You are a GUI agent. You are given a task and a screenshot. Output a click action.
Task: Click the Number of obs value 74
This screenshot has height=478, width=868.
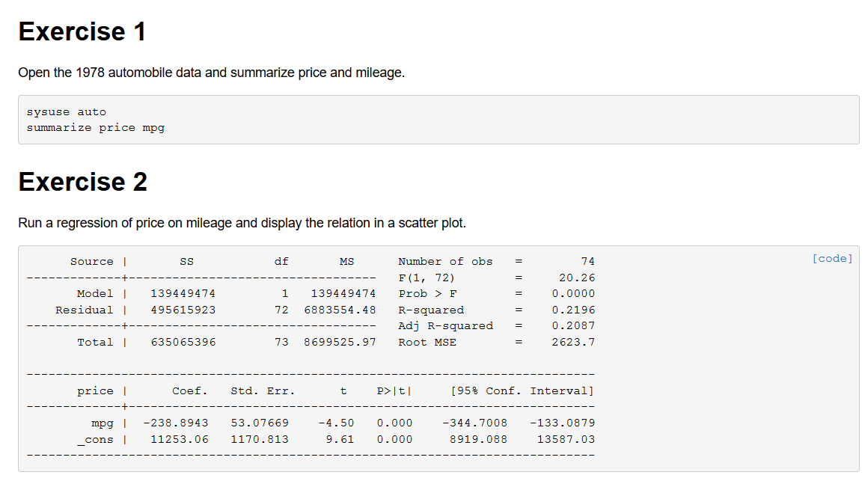(x=587, y=262)
